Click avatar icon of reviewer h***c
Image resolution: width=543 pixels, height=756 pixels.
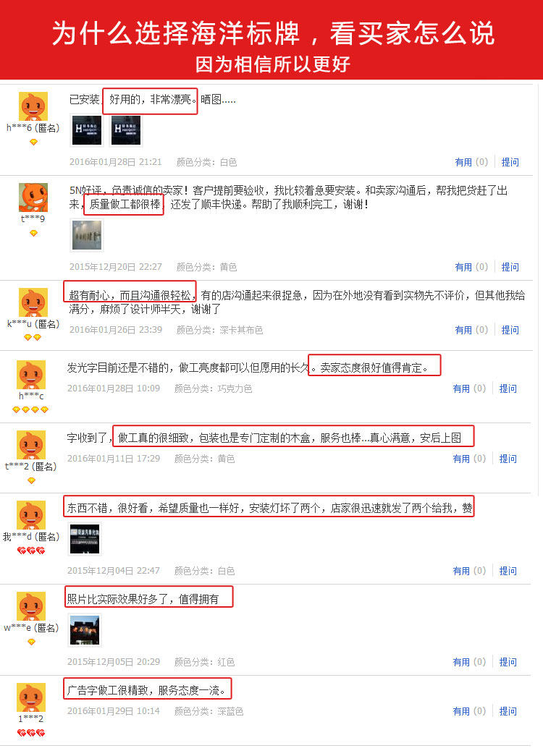[31, 374]
